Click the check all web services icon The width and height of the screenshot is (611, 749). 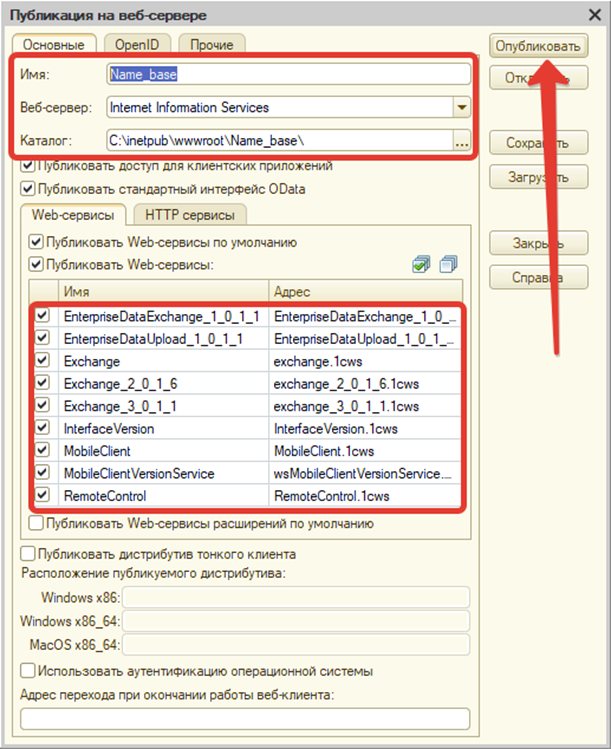click(421, 264)
